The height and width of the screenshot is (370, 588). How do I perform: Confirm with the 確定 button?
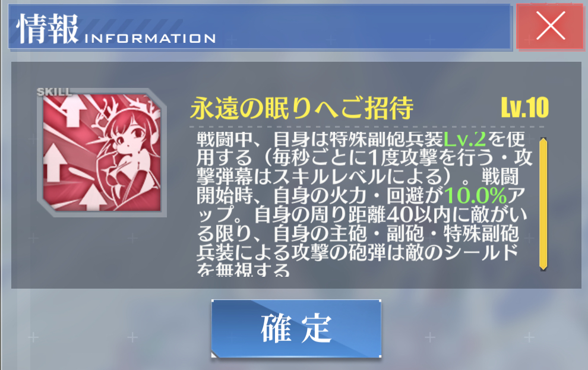(x=296, y=328)
